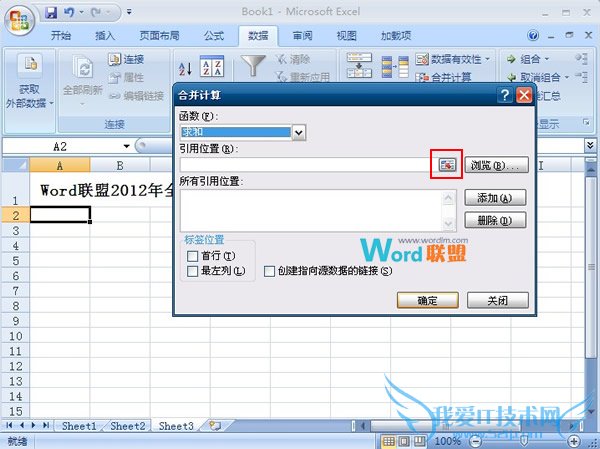Zoom in using the plus button
Viewport: 600px width, 449px height.
click(x=574, y=441)
